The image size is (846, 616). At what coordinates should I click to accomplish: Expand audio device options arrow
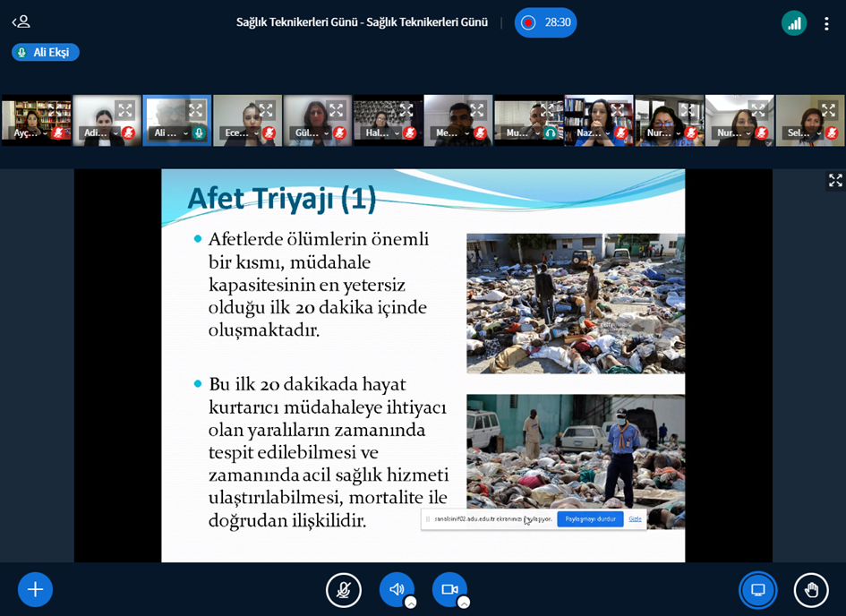click(x=411, y=603)
